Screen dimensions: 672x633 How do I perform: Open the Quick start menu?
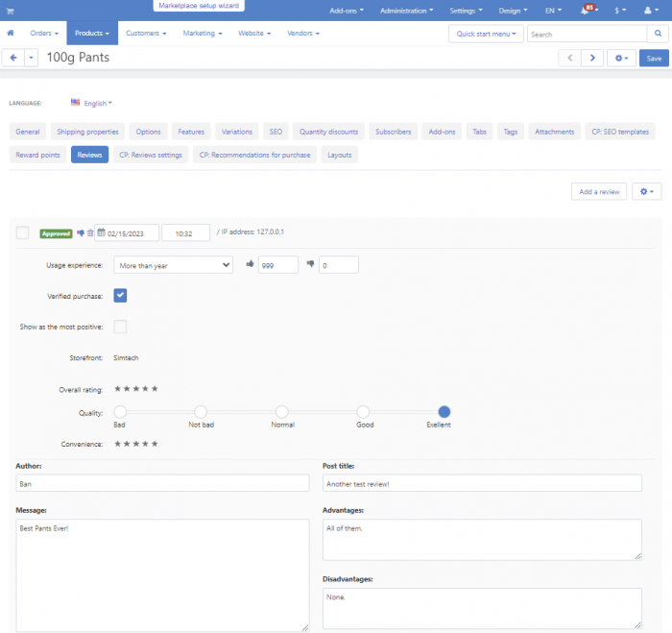(486, 34)
